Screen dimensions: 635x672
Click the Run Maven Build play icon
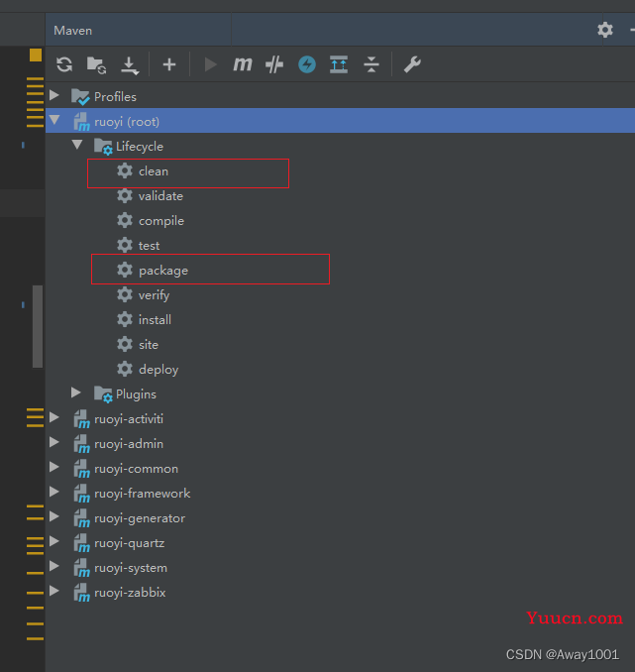(x=210, y=64)
